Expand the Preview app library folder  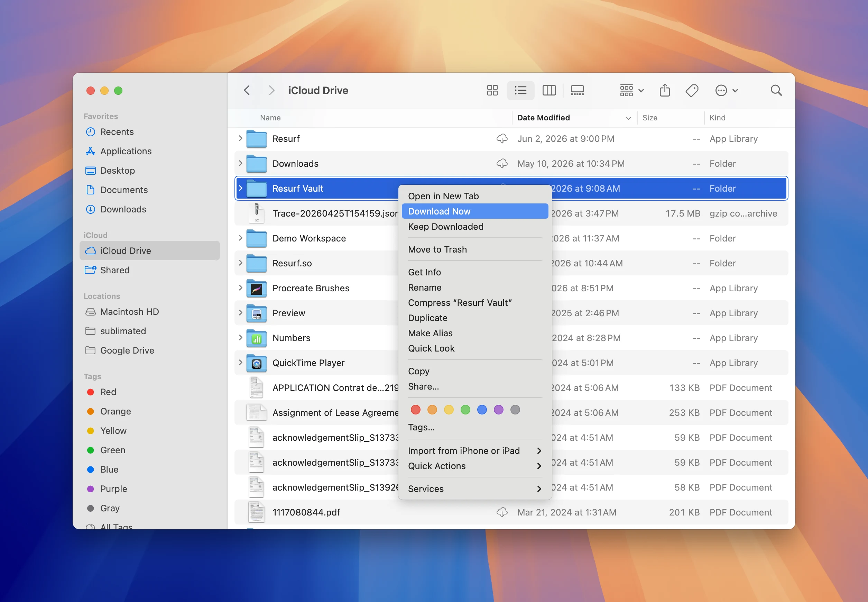tap(240, 313)
